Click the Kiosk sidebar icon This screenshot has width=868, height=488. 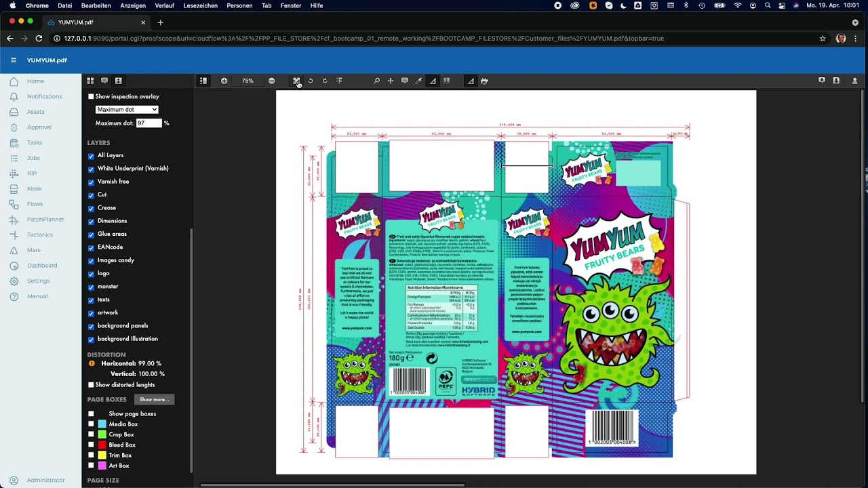coord(14,189)
